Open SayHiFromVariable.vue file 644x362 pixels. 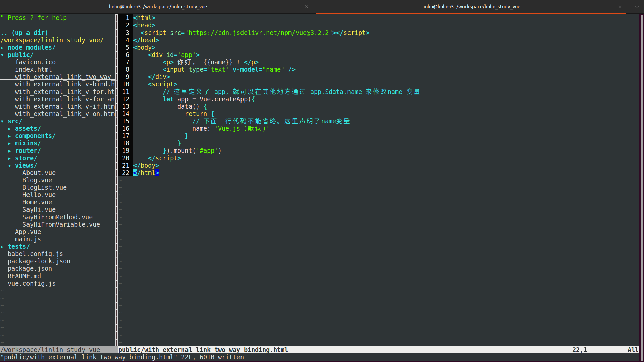point(61,225)
